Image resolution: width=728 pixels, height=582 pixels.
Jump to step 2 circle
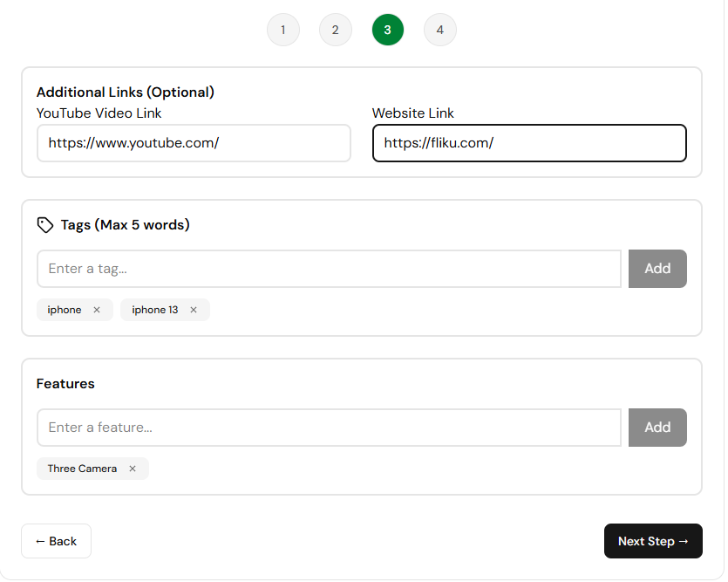pyautogui.click(x=335, y=30)
